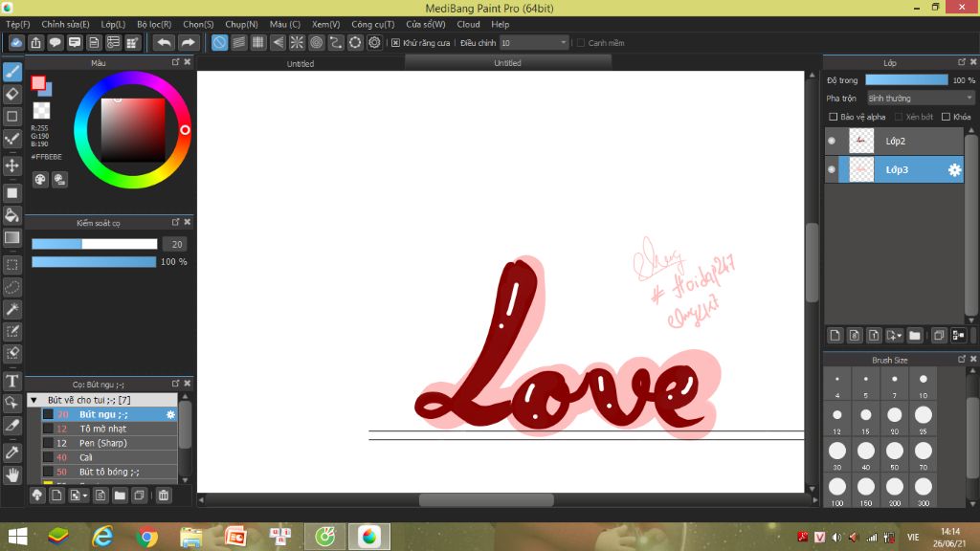Open Internet Explorer from taskbar

[x=102, y=537]
